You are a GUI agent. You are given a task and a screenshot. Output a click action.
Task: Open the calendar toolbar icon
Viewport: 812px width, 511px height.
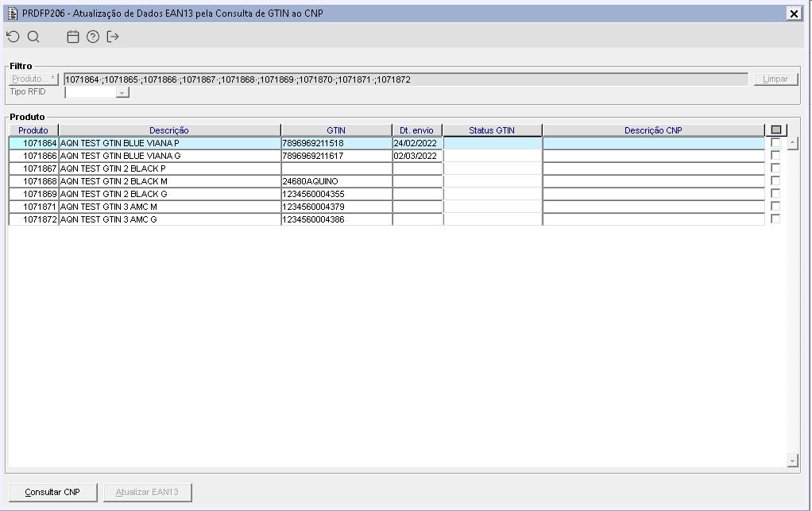[x=73, y=37]
